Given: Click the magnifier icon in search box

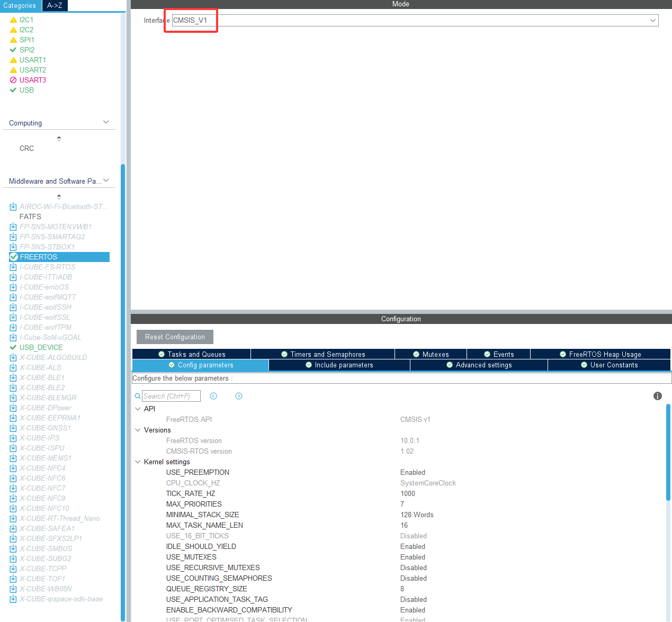Looking at the screenshot, I should (138, 396).
